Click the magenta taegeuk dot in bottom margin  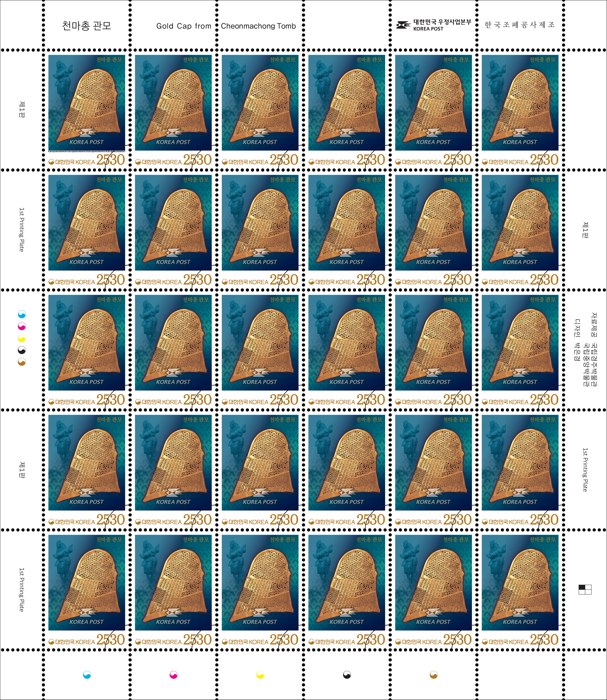click(x=173, y=675)
